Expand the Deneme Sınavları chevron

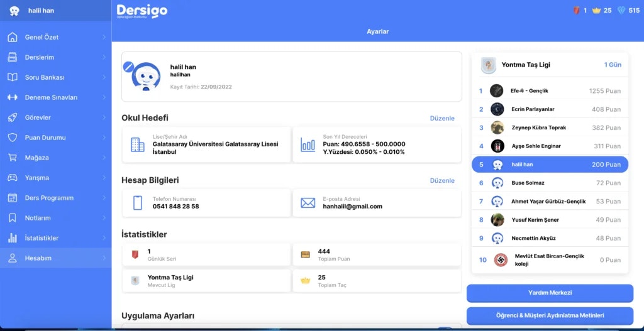(x=104, y=97)
